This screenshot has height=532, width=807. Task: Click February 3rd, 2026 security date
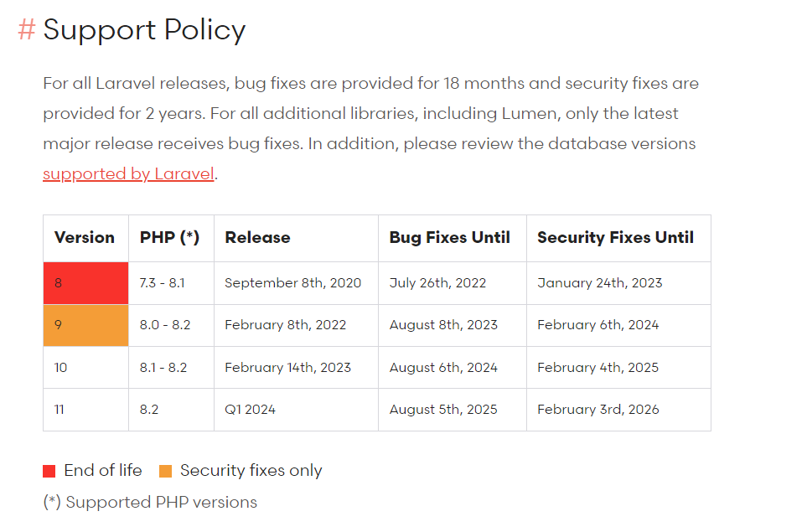tap(598, 410)
